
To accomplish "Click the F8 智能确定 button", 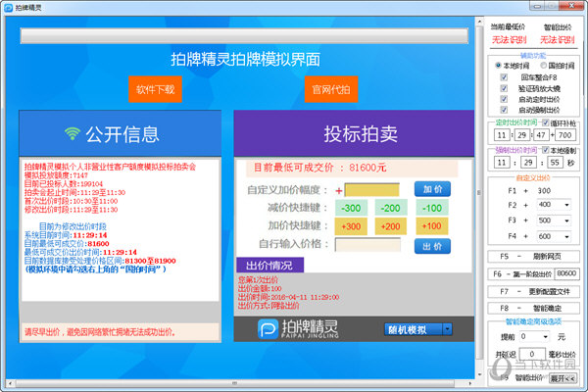I will [533, 309].
